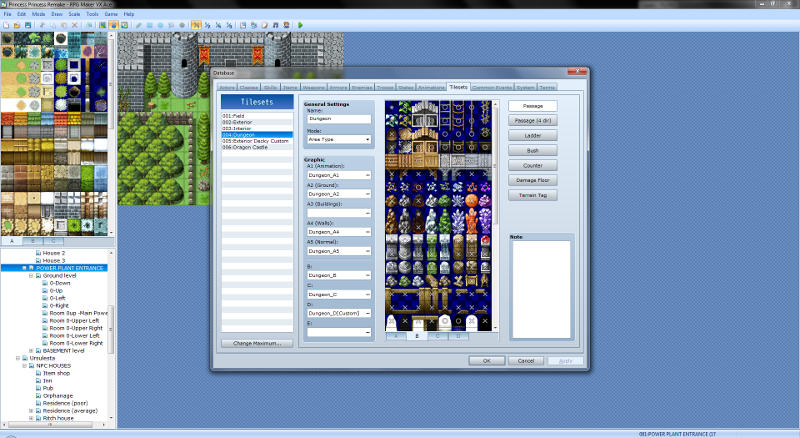Viewport: 800px width, 438px height.
Task: Click the green Playtest arrow icon
Action: point(300,25)
